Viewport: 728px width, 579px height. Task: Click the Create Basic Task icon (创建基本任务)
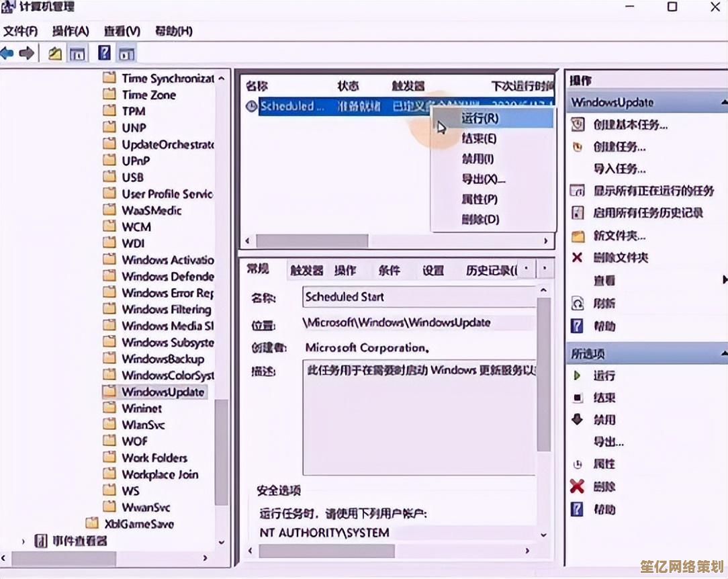tap(577, 125)
